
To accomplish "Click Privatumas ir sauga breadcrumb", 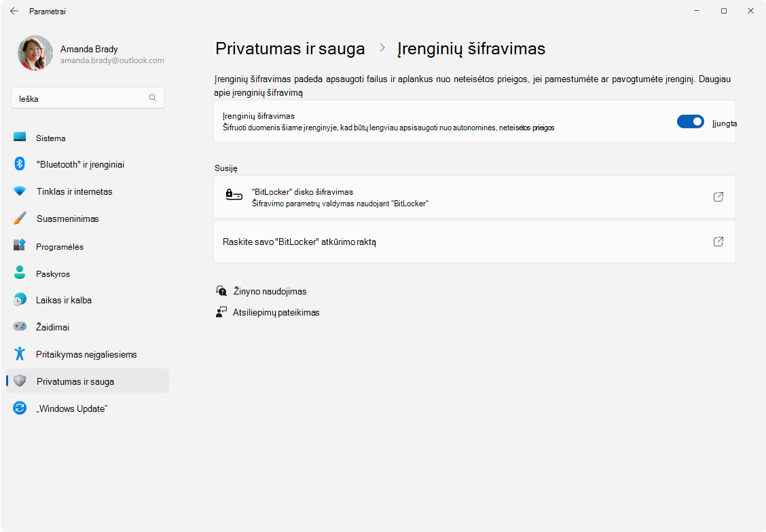I will tap(290, 49).
